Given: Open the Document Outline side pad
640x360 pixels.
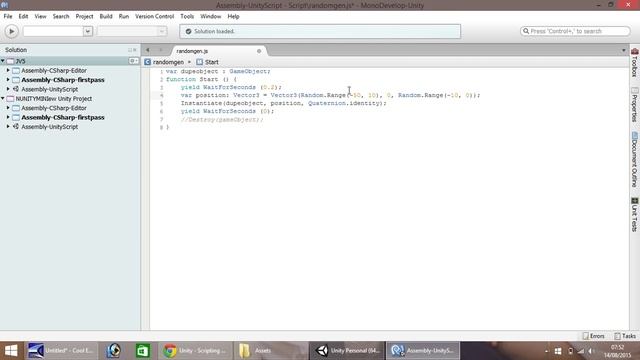Looking at the screenshot, I should click(635, 159).
